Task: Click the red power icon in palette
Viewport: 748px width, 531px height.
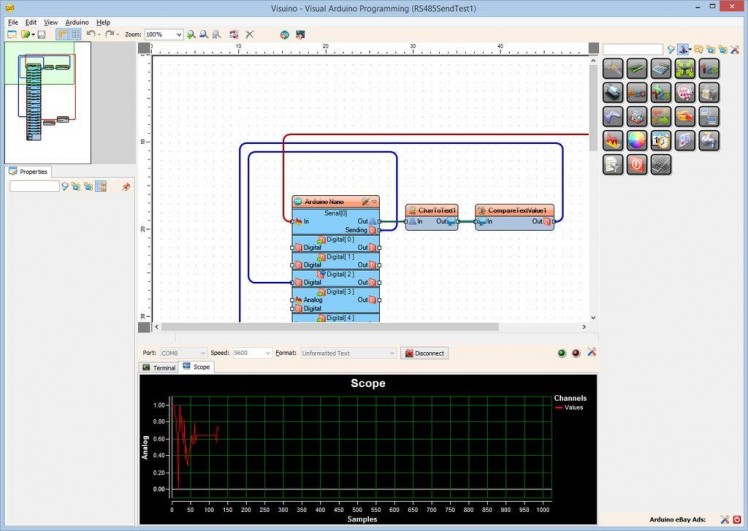Action: tap(637, 165)
